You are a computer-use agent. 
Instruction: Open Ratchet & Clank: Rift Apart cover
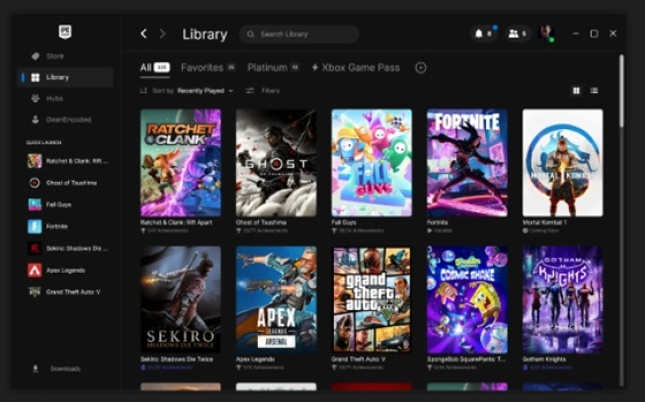pos(181,163)
